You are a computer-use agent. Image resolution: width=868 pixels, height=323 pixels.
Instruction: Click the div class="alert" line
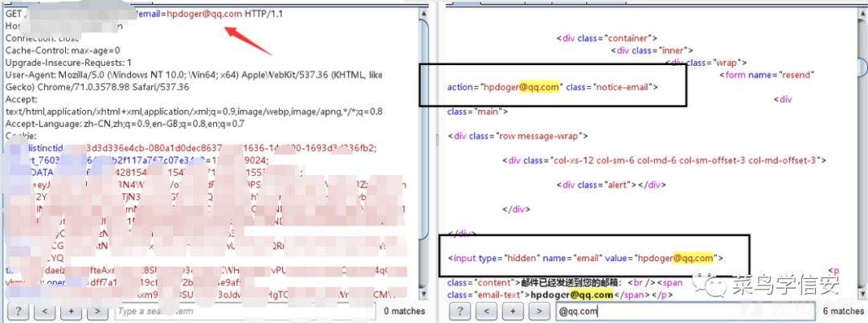click(x=611, y=185)
